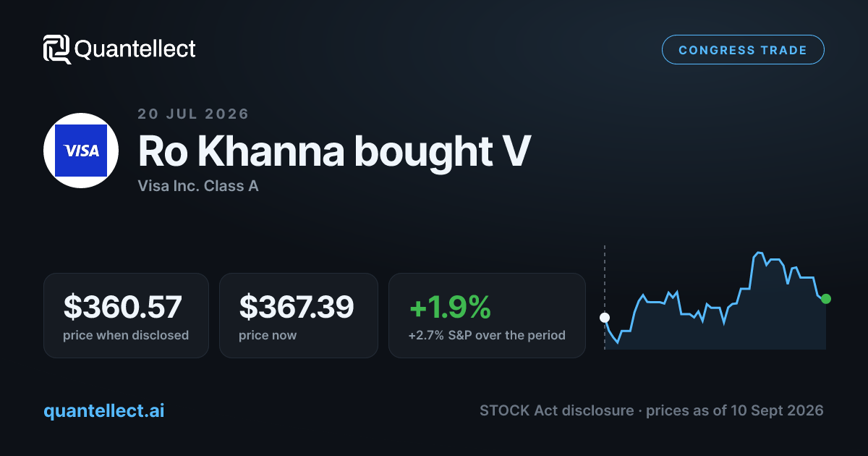Click the +1.9% return card
Viewport: 868px width, 456px height.
pyautogui.click(x=487, y=315)
